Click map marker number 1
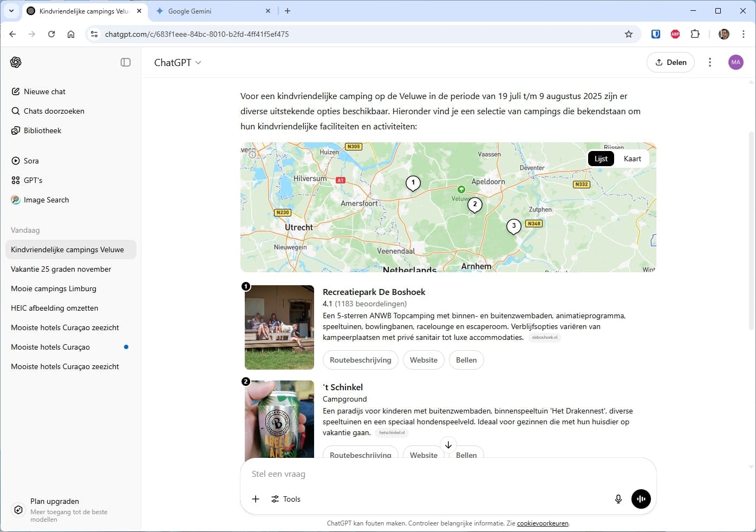The height and width of the screenshot is (532, 756). click(x=413, y=183)
